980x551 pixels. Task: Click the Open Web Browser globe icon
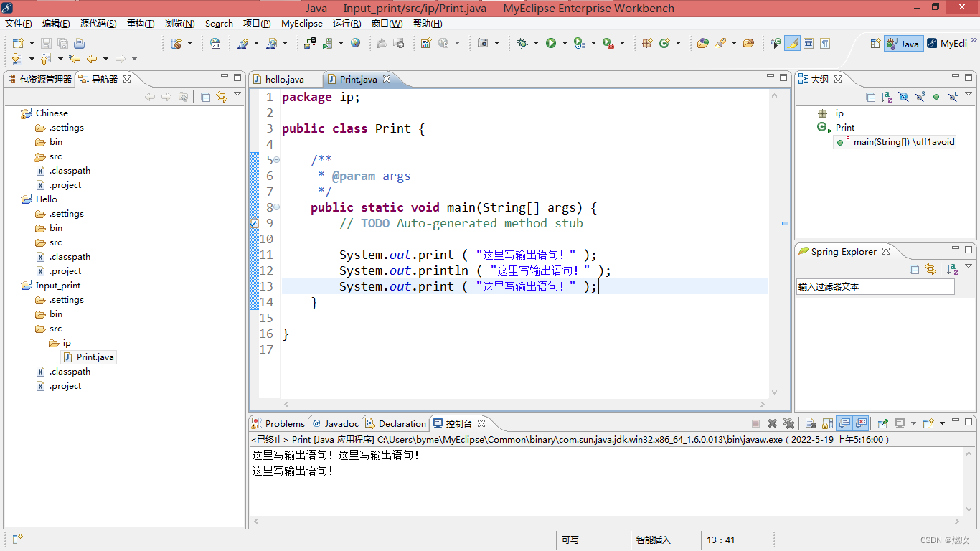coord(356,43)
